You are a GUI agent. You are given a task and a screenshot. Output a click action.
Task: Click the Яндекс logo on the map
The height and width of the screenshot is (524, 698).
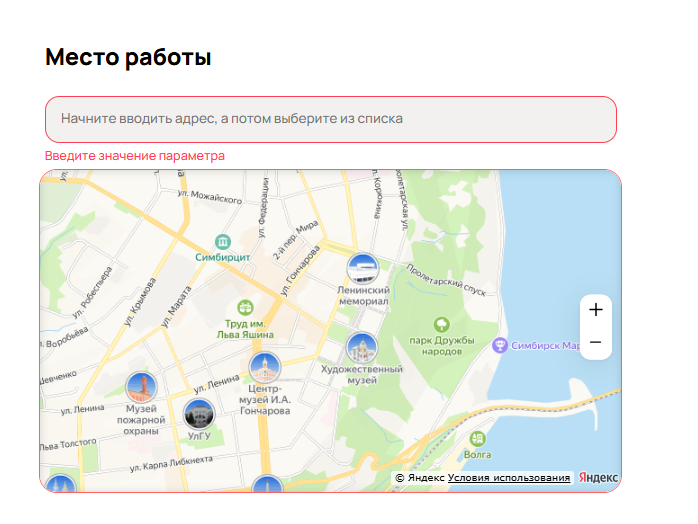tap(598, 478)
